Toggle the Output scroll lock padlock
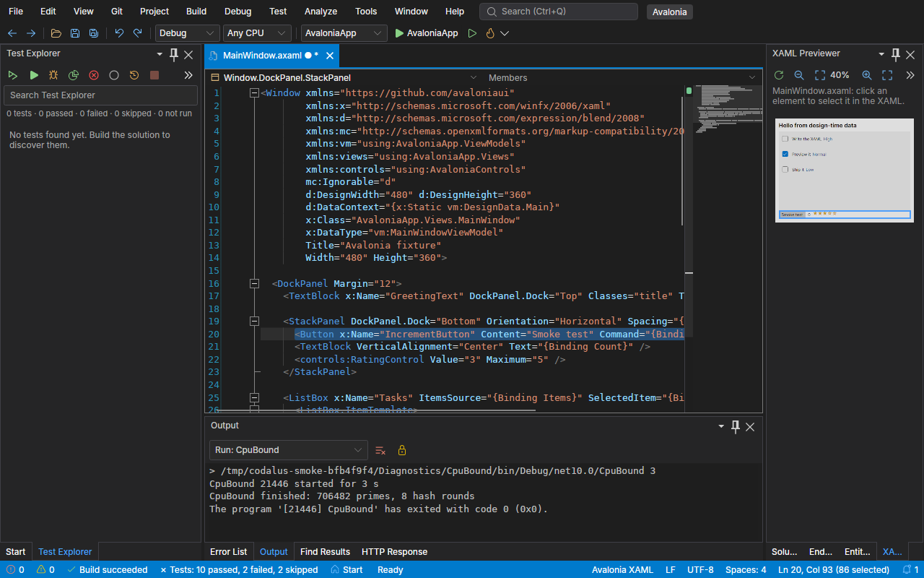Viewport: 924px width, 578px height. pos(402,450)
